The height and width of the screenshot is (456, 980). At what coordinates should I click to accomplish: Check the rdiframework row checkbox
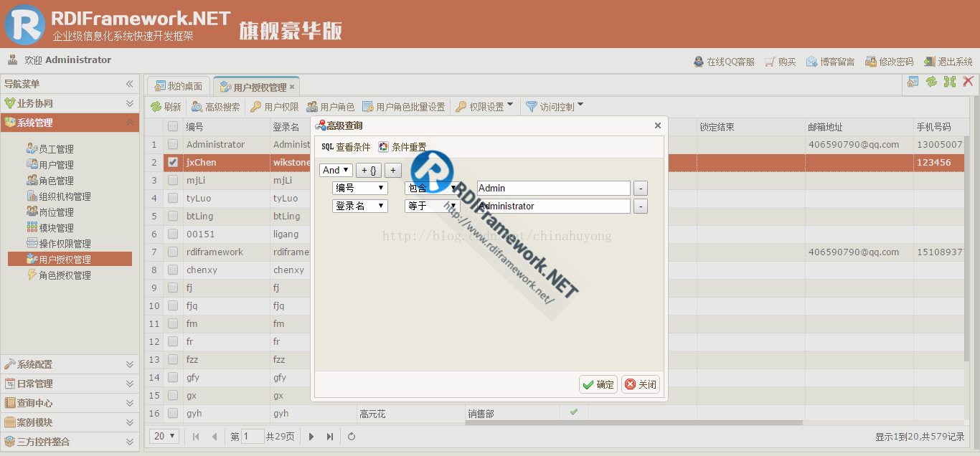coord(173,252)
